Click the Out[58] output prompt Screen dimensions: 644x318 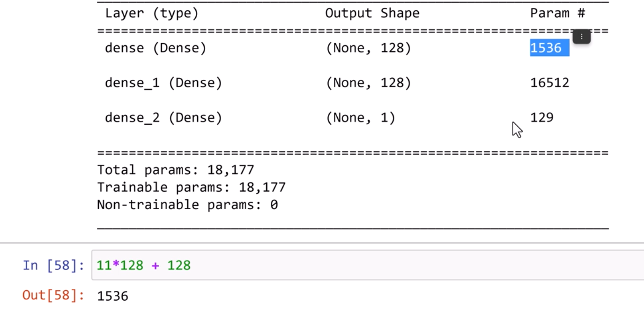53,295
